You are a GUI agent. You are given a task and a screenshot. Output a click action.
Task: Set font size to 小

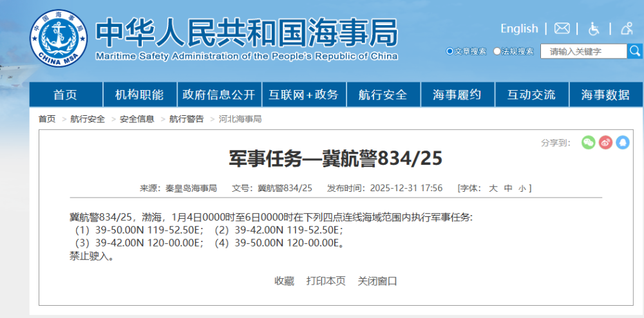coord(522,188)
